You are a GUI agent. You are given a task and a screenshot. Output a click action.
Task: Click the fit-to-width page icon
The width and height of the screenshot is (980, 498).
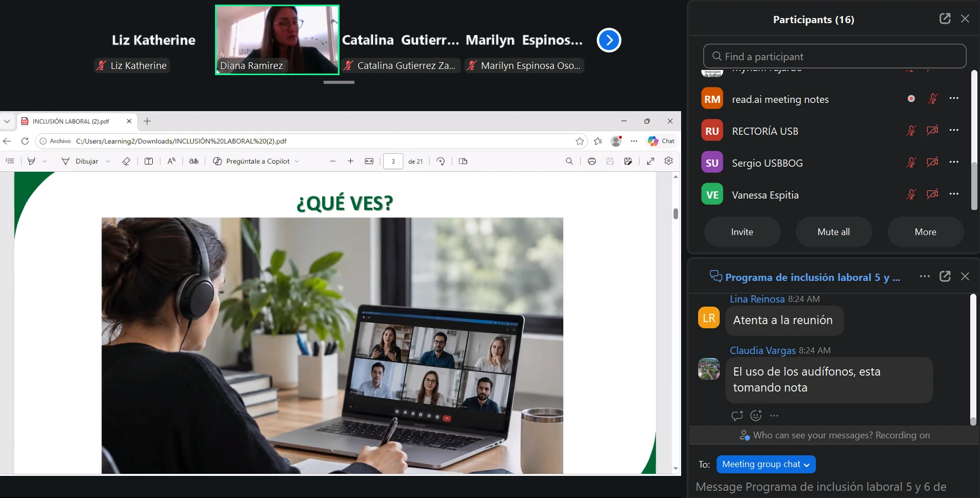pos(369,162)
